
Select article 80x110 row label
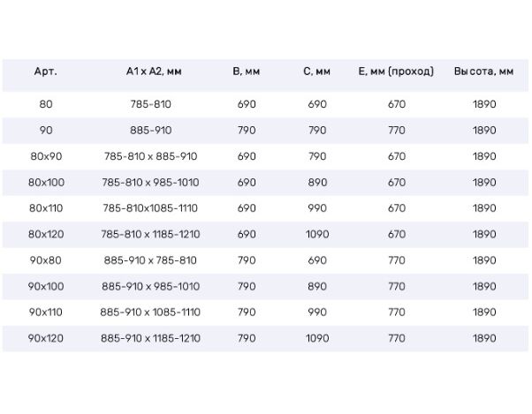coord(46,208)
